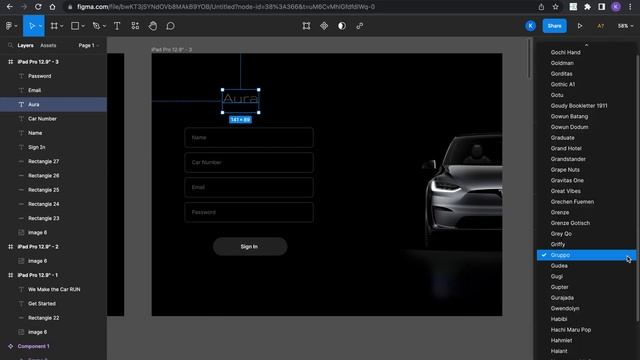The width and height of the screenshot is (640, 360).
Task: Click the Use as mask icon
Action: (342, 26)
